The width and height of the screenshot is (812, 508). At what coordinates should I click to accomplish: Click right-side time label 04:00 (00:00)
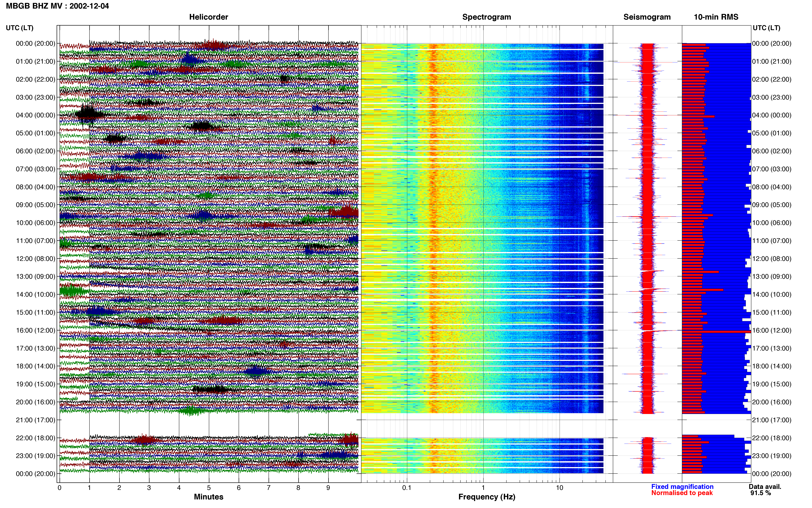772,115
